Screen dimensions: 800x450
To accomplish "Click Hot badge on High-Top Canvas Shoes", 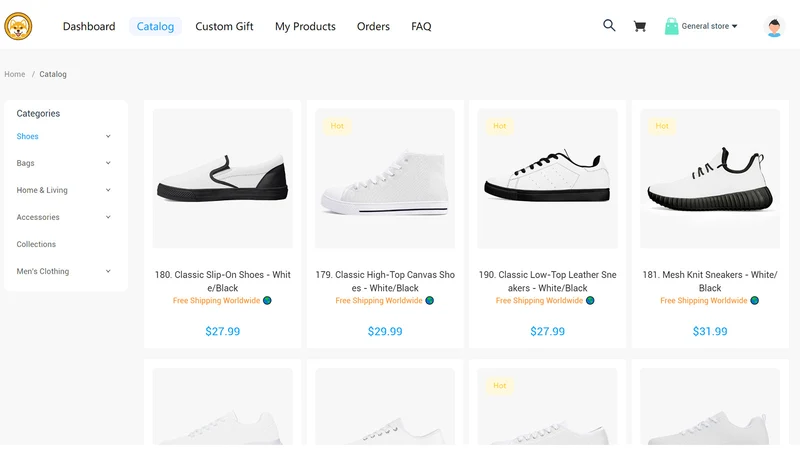I will (337, 126).
